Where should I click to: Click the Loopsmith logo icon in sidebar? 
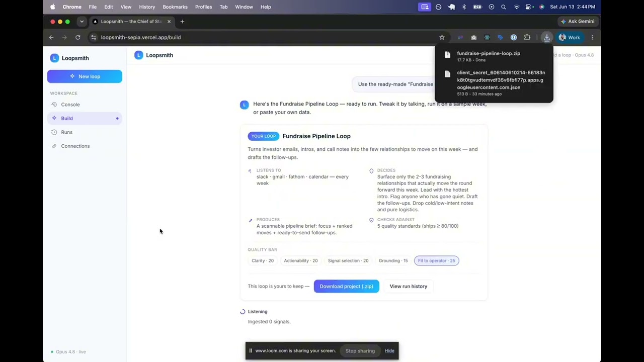point(54,58)
